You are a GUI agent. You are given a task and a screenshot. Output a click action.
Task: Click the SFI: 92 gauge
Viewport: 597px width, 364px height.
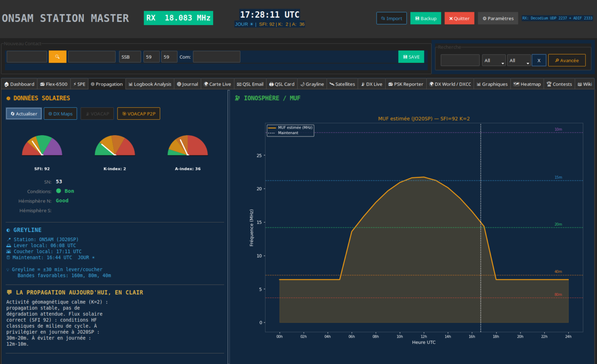click(x=42, y=146)
